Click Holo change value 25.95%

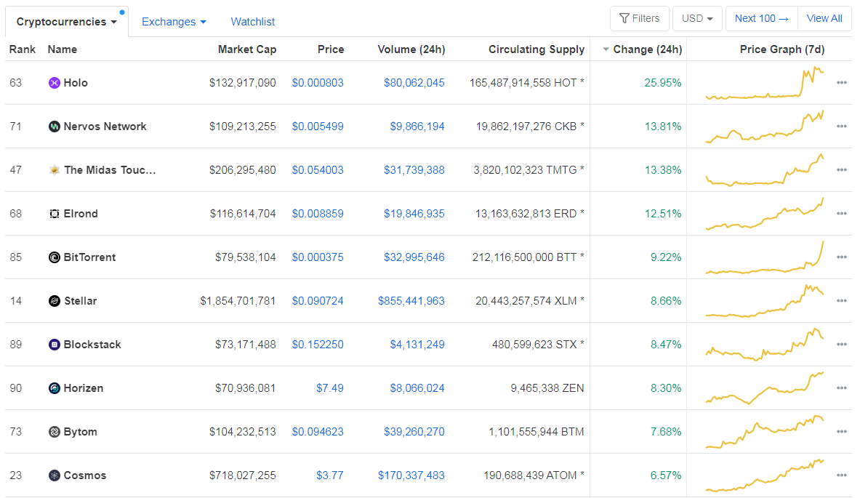pos(662,83)
